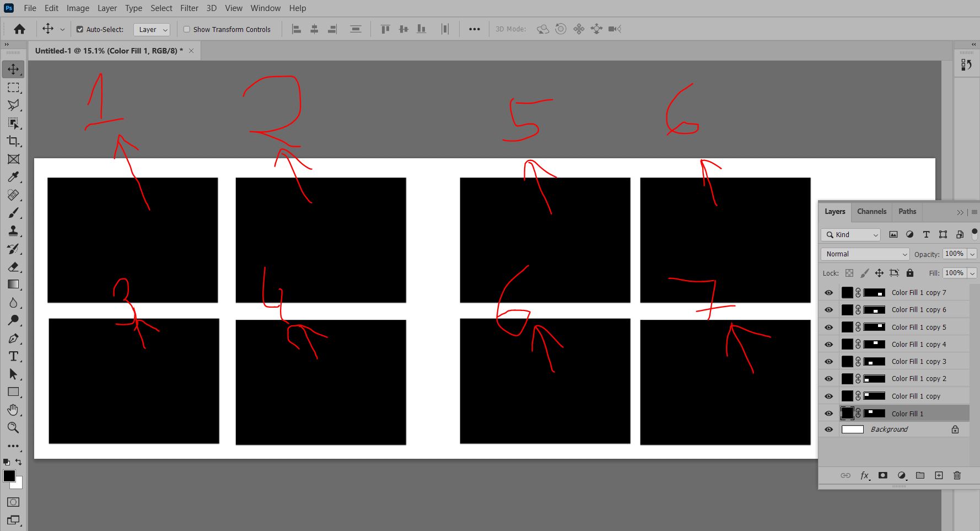Image resolution: width=980 pixels, height=531 pixels.
Task: Click the Add layer mask icon
Action: pos(882,475)
